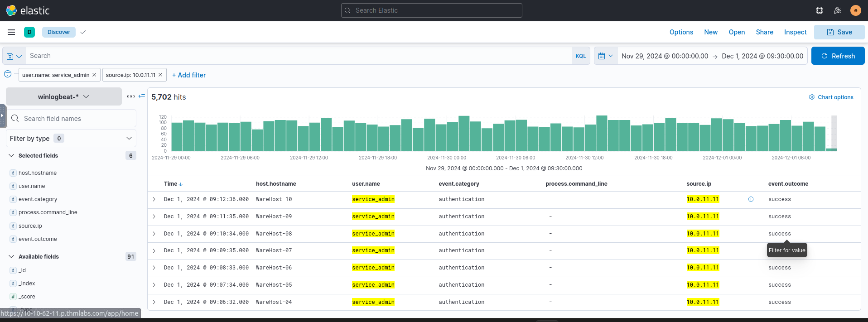Collapse the Selected fields section
868x322 pixels.
(x=12, y=155)
